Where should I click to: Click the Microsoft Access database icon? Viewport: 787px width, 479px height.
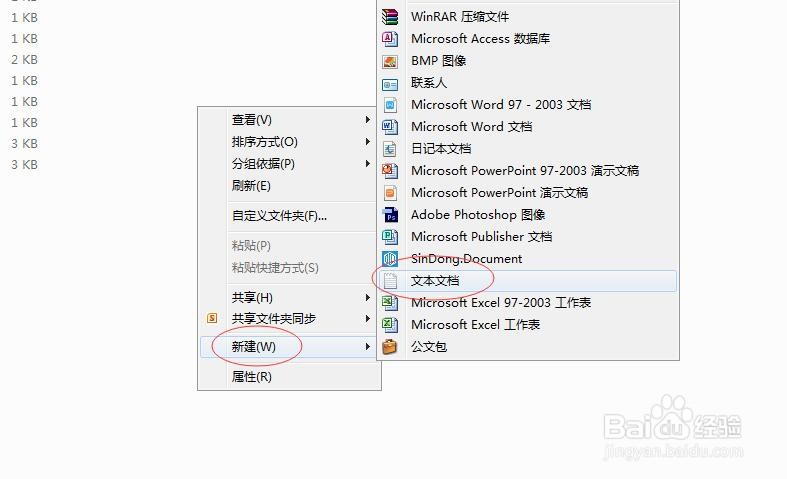click(390, 39)
